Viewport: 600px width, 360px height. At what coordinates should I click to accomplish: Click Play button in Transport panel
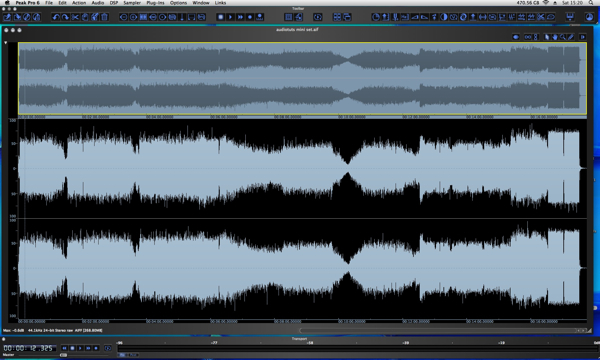(x=80, y=348)
